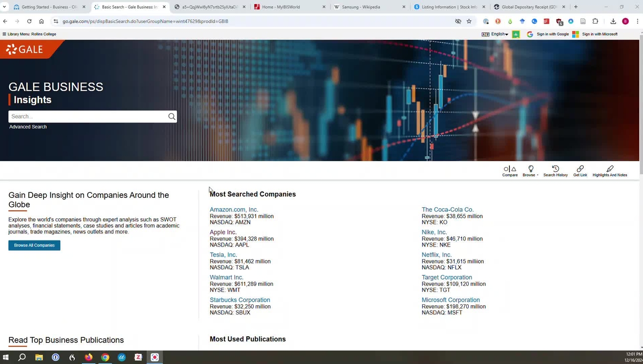Viewport: 643px width, 364px height.
Task: Open Tesla, Inc. company link
Action: (223, 255)
